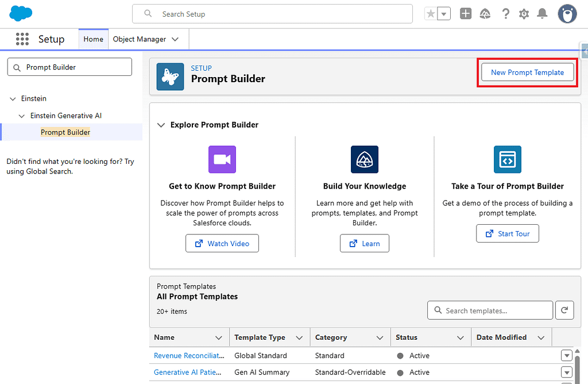The image size is (588, 384).
Task: Click the Quick Find box with Prompt Builder
Action: coord(69,67)
